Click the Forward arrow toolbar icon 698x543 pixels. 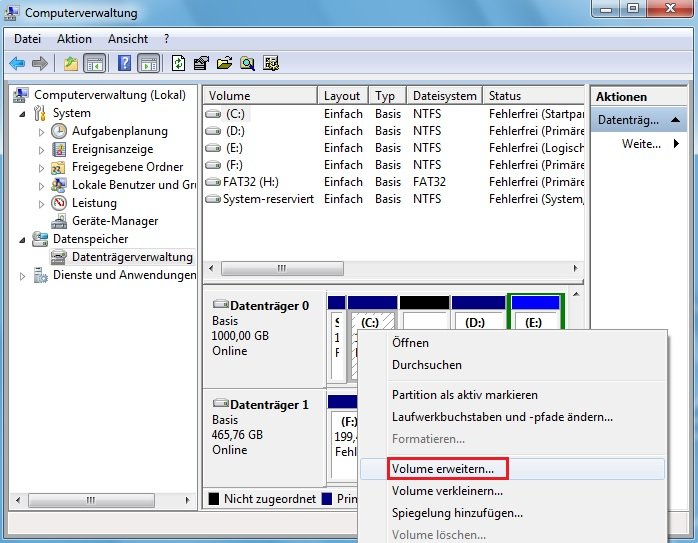(40, 64)
